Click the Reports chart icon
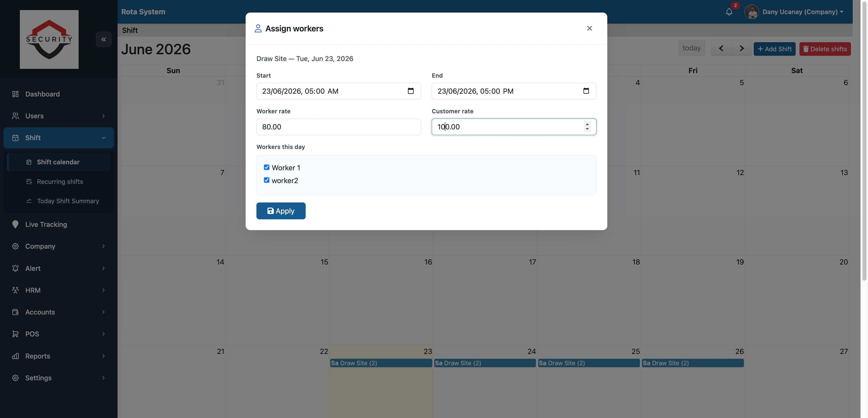The image size is (868, 418). pos(15,356)
